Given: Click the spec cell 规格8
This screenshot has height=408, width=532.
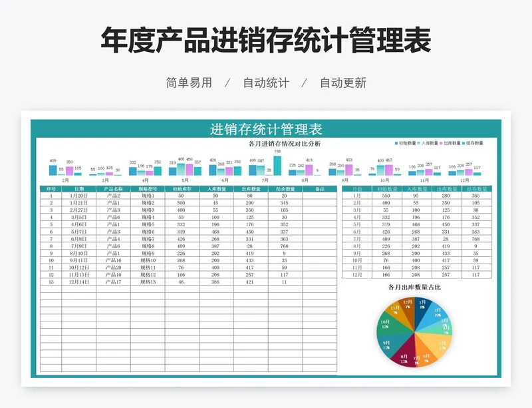Looking at the screenshot, I should (148, 246).
